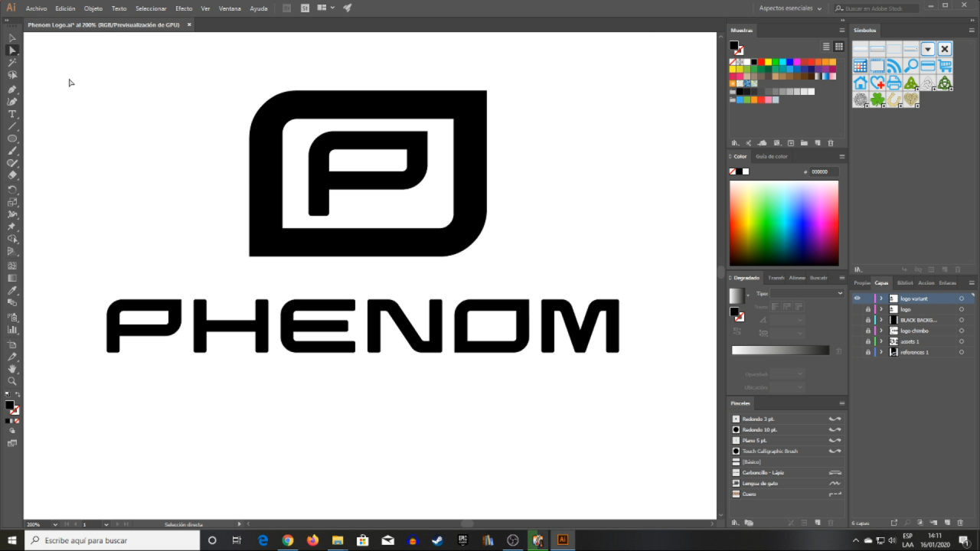Choose the Magic Wand tool
The width and height of the screenshot is (980, 551).
point(12,63)
